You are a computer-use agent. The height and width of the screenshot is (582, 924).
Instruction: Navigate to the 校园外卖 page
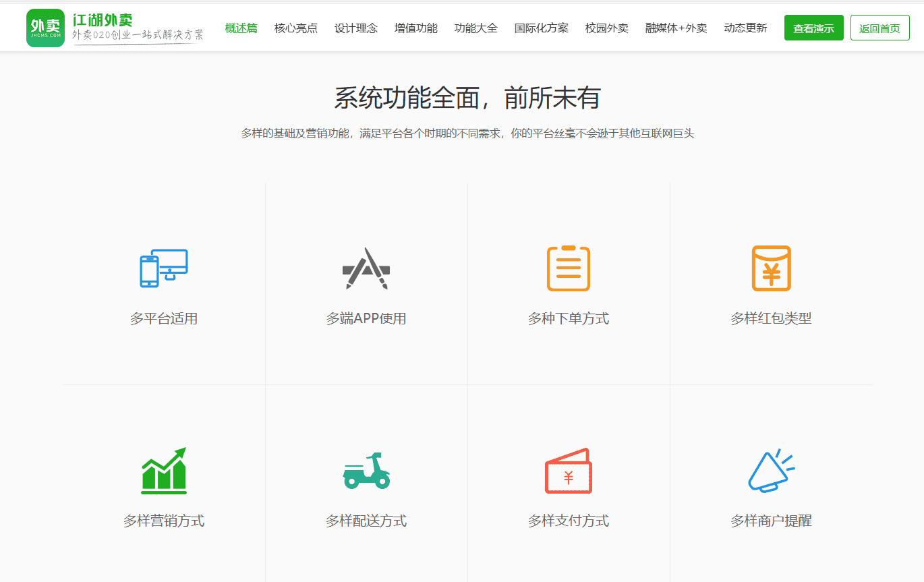pos(607,28)
